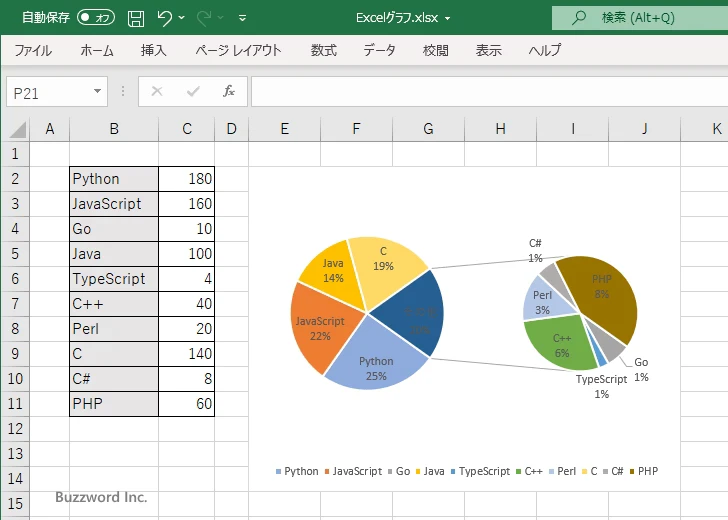Select column C header
Image resolution: width=728 pixels, height=520 pixels.
[187, 129]
